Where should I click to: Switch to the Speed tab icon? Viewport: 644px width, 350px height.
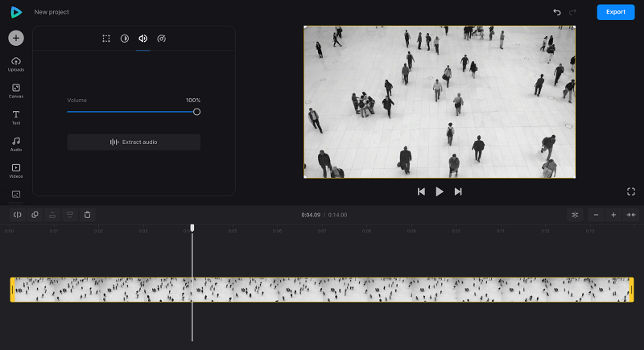pos(162,39)
